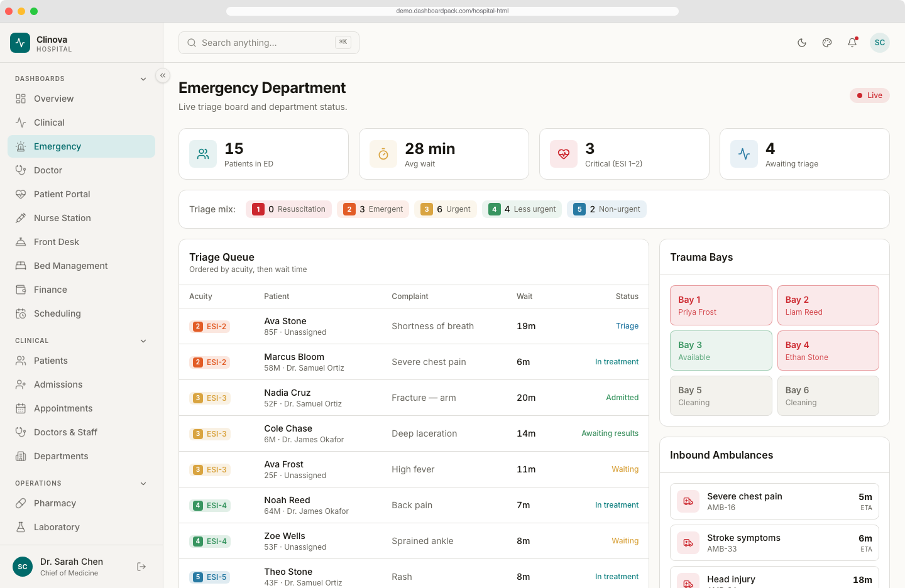Click ESI-4 badge for Noah Reed
This screenshot has width=905, height=588.
point(210,506)
